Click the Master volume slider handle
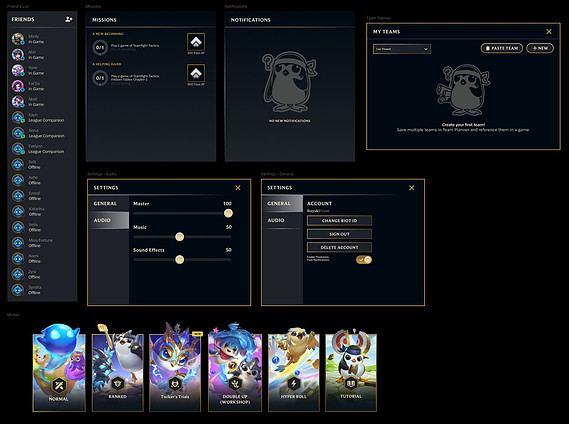This screenshot has width=569, height=424. 228,213
